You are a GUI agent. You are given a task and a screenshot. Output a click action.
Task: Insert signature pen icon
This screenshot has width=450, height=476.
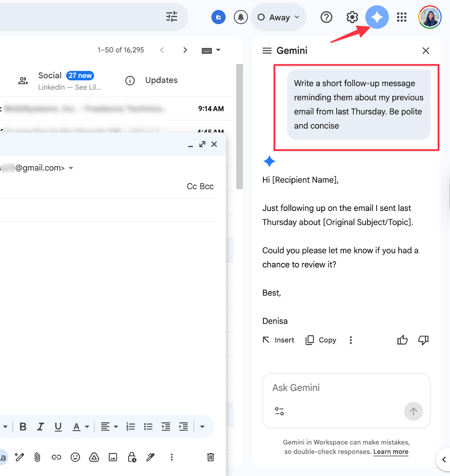tap(151, 457)
